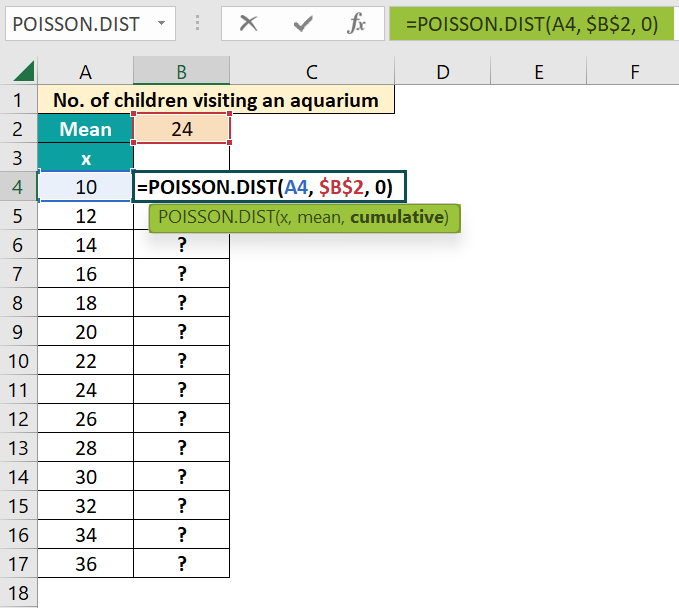Click cell A6 containing 14
679x608 pixels.
coord(85,245)
